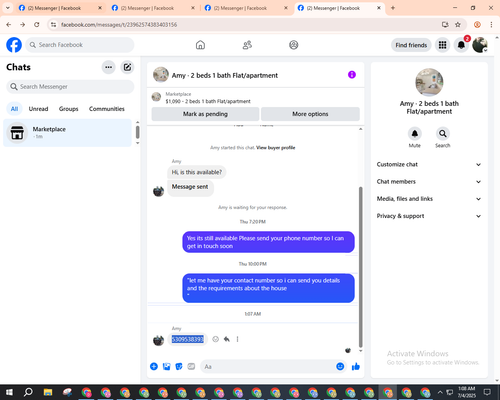Choose a GIF icon

click(191, 367)
